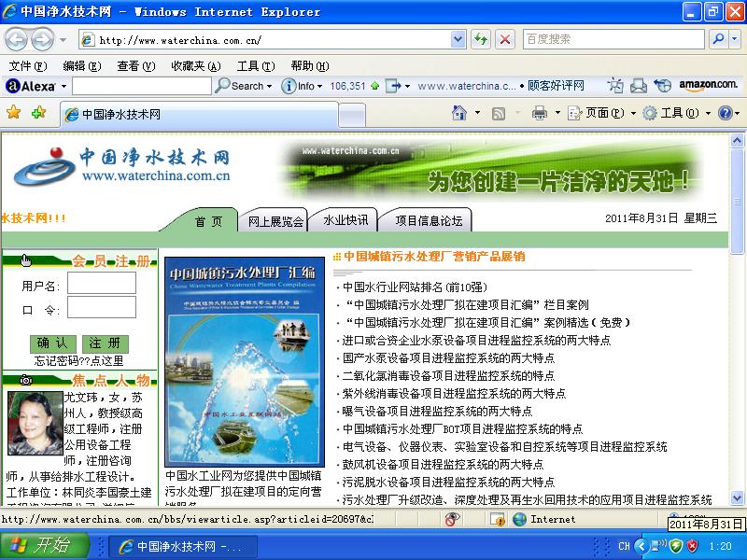This screenshot has width=747, height=560.
Task: Click the page scrollbar up arrow
Action: [x=737, y=140]
